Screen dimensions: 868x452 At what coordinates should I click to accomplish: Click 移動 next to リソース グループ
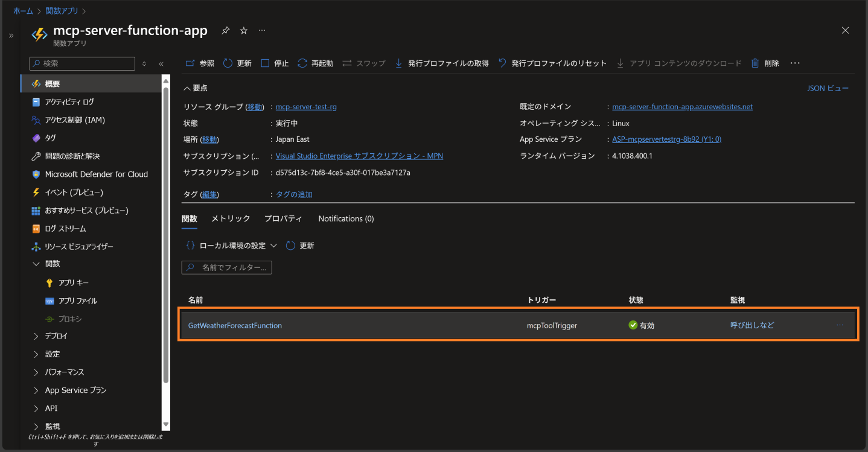pyautogui.click(x=255, y=107)
